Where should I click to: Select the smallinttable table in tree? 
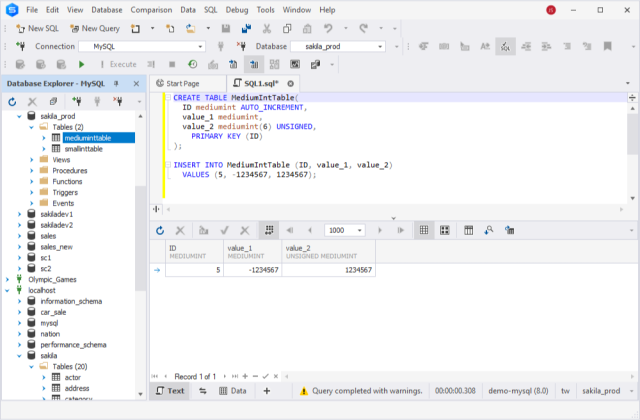coord(84,148)
